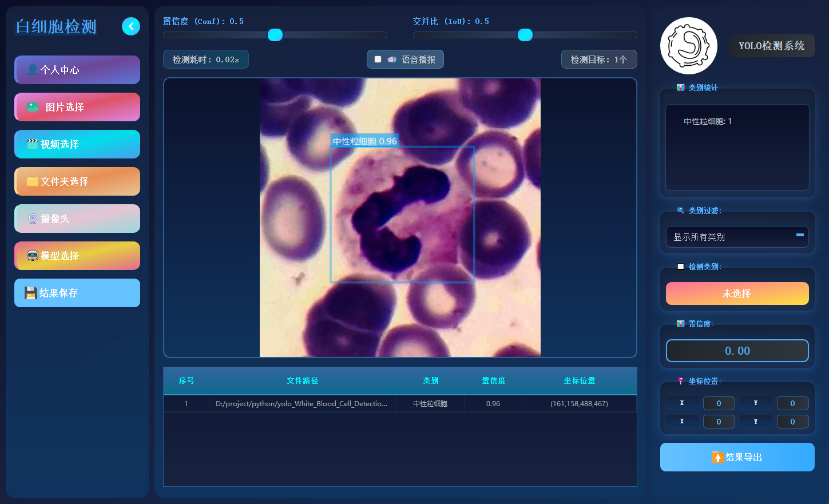This screenshot has height=504, width=829.
Task: Click the magnifier icon beside 类别过滤
Action: (x=680, y=211)
